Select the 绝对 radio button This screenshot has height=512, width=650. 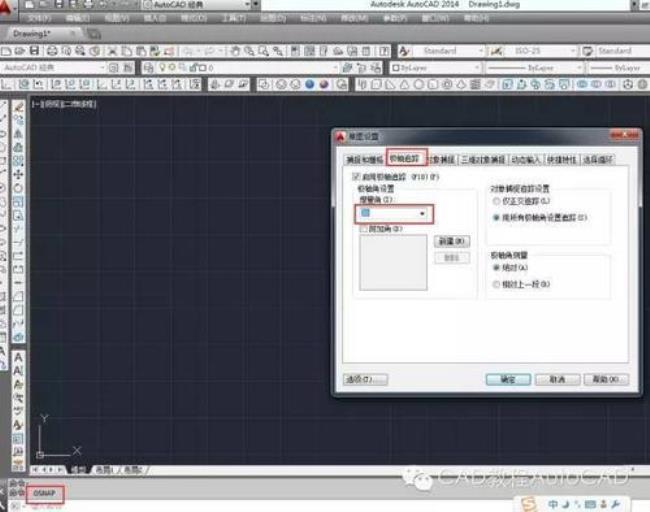(x=496, y=268)
